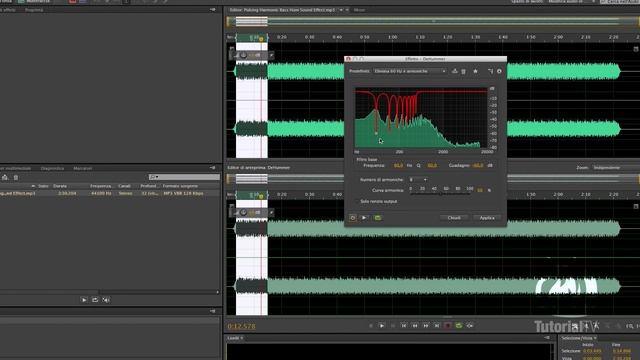Pin the preview editor HUD

(x=271, y=213)
